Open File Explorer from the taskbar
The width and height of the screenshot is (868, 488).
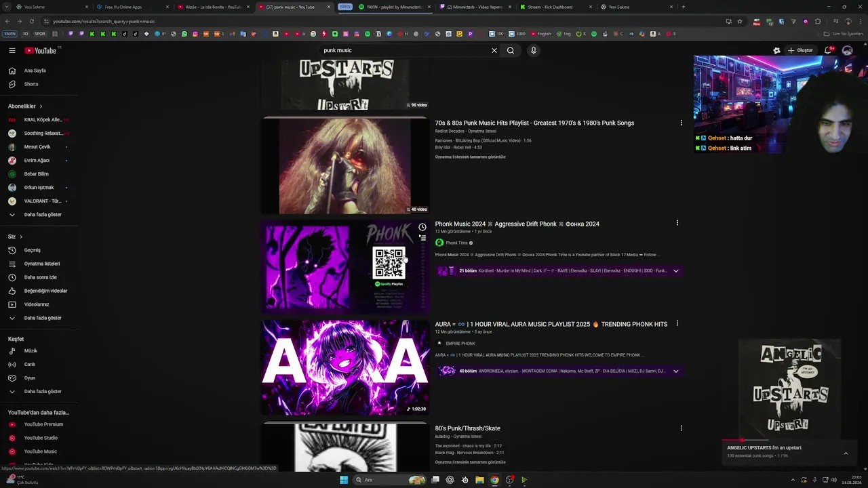point(479,480)
